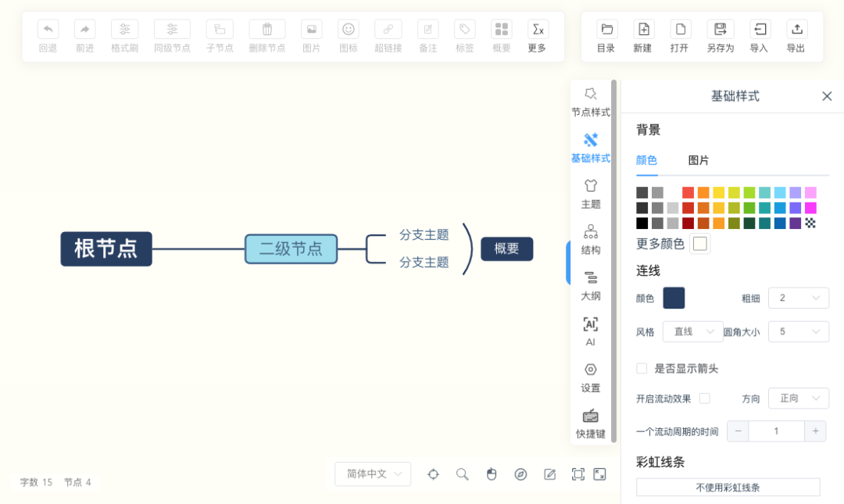This screenshot has width=844, height=504.
Task: Open the 风格 line style dropdown
Action: click(x=692, y=331)
